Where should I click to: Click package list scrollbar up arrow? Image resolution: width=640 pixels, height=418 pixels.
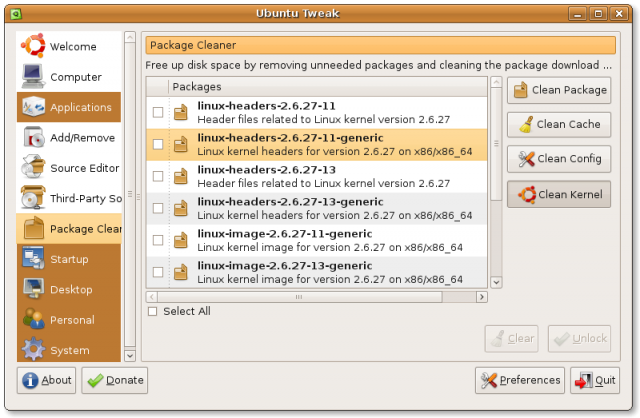pyautogui.click(x=496, y=82)
